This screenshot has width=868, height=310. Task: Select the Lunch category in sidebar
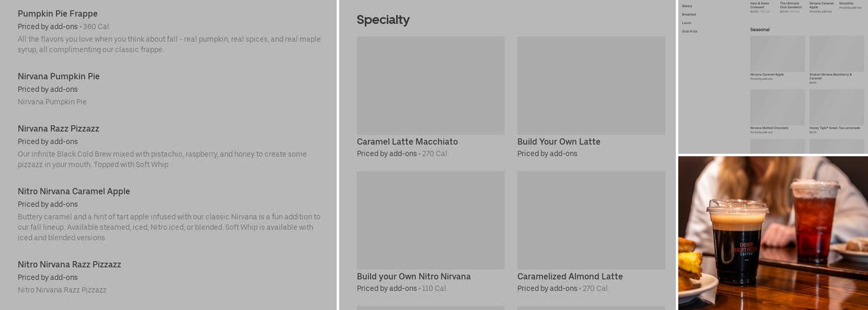tap(686, 23)
